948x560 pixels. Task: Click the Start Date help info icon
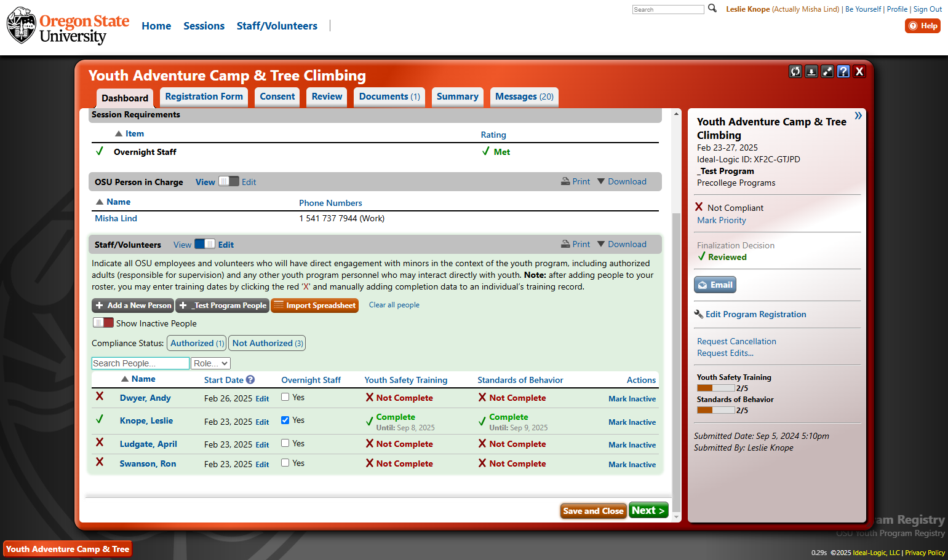coord(250,380)
